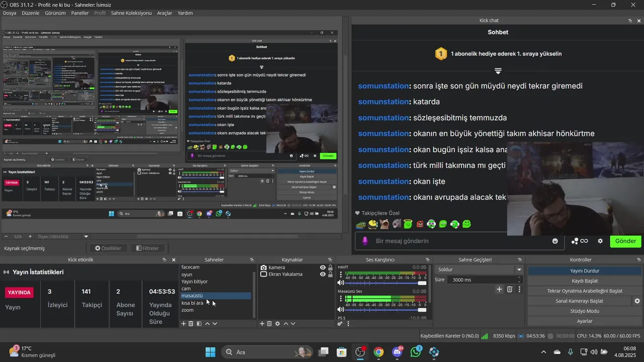644x362 pixels.
Task: Send chat message with Gönder button
Action: (x=625, y=241)
